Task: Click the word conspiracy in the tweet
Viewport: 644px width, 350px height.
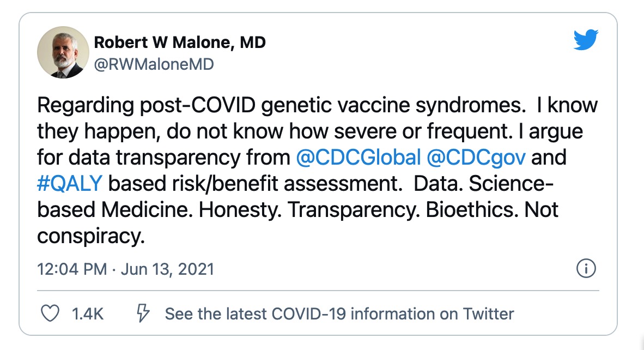Action: coord(90,236)
